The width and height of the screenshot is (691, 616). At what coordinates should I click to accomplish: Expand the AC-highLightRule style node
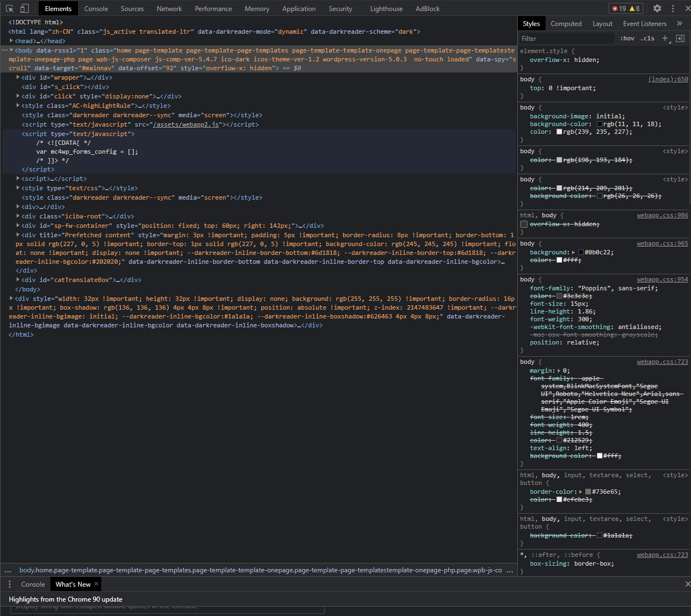(18, 106)
